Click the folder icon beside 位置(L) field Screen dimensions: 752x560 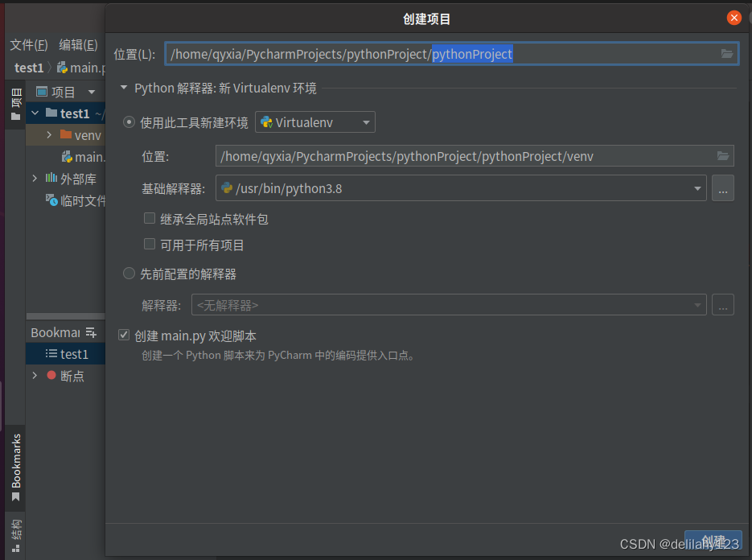pos(726,53)
